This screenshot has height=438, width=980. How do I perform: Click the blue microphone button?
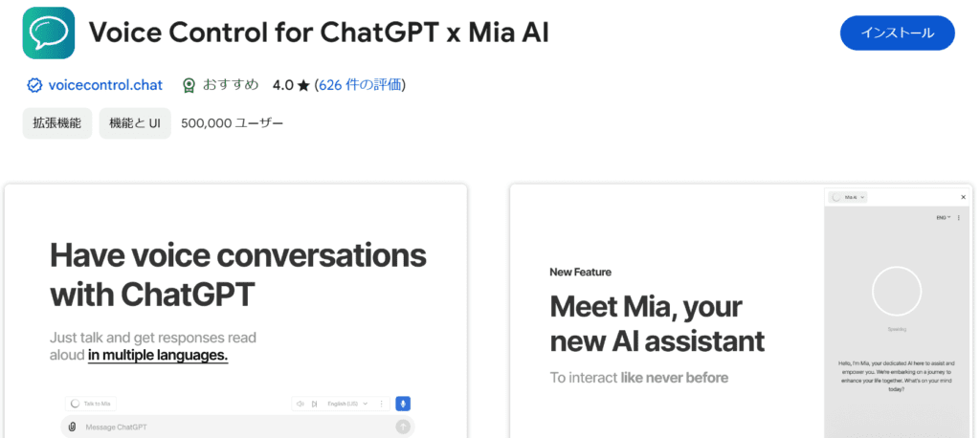point(403,404)
